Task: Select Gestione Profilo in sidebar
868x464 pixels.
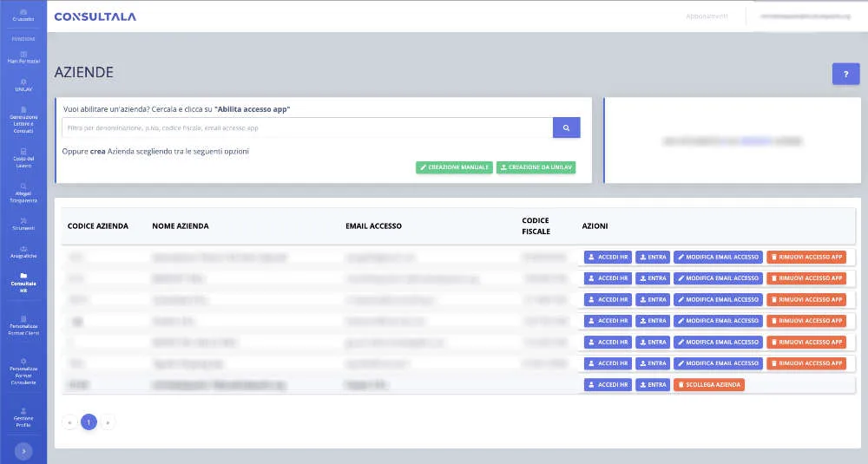Action: click(23, 417)
